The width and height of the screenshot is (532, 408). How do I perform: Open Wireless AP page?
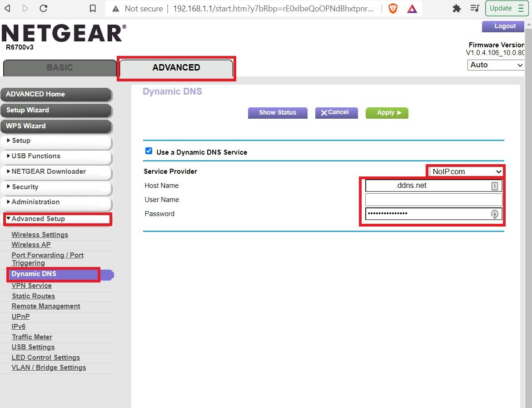[x=31, y=245]
